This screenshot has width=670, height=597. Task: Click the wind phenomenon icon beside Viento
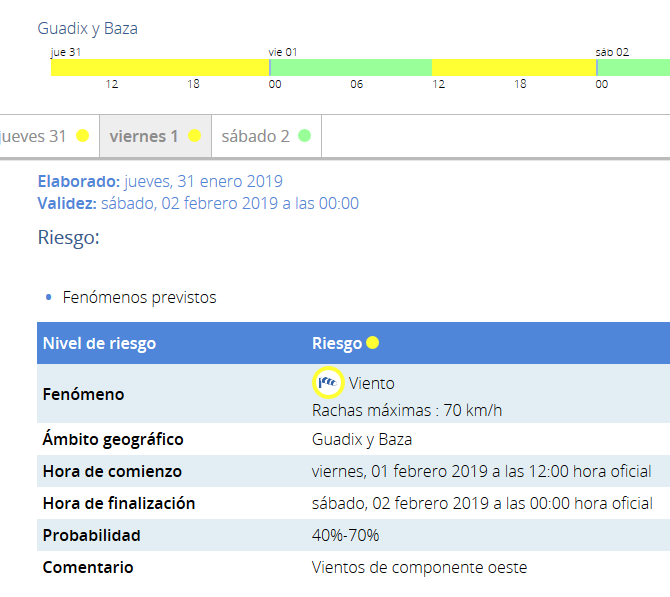[327, 382]
